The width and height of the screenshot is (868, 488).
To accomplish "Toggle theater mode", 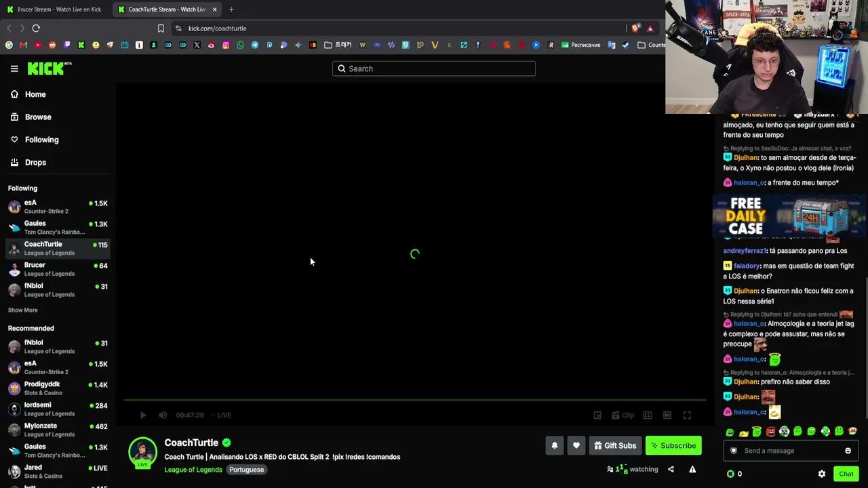I will [667, 415].
